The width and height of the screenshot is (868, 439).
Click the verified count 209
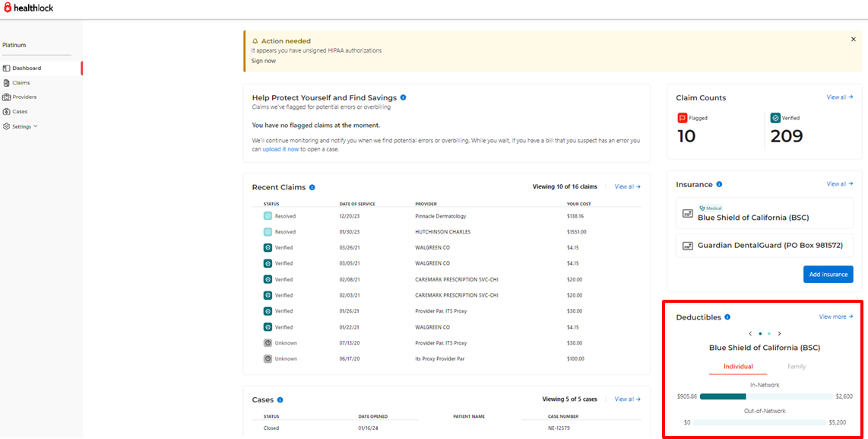(787, 135)
